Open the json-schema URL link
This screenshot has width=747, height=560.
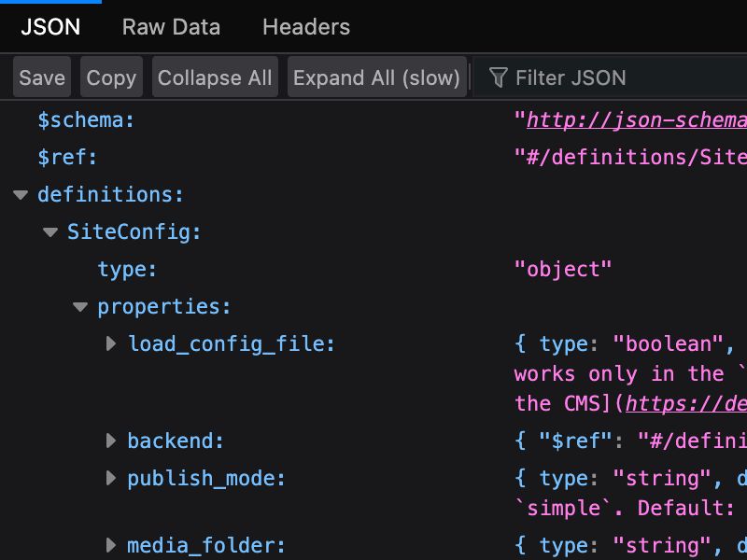click(x=637, y=120)
